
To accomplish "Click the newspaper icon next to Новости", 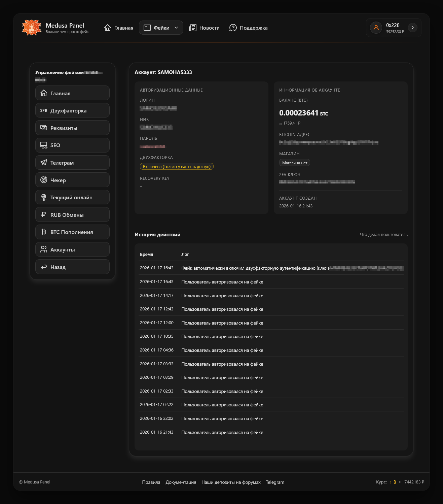I will (x=192, y=28).
